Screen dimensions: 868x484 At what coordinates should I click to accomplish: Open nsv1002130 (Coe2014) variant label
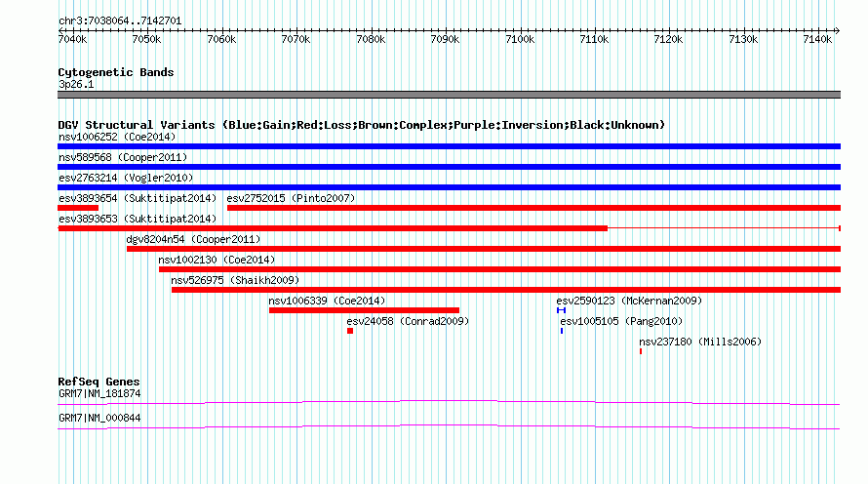(x=217, y=260)
